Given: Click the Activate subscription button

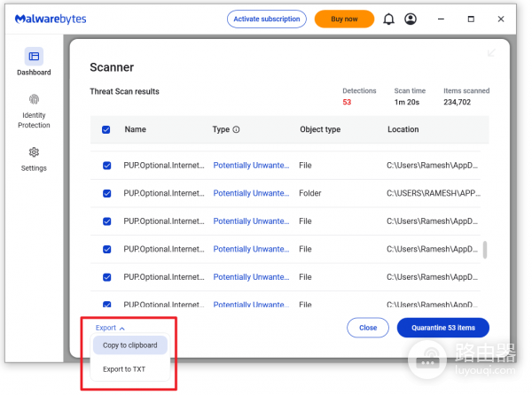Looking at the screenshot, I should (x=267, y=19).
